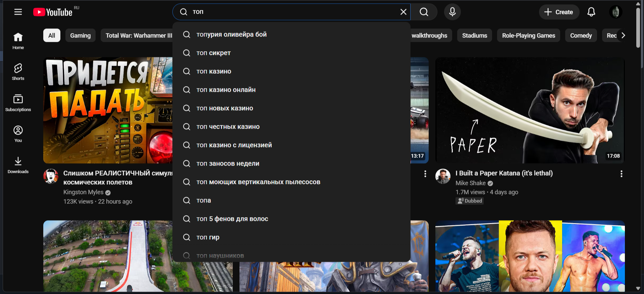Start voice search with the microphone
The height and width of the screenshot is (294, 644).
click(x=452, y=12)
